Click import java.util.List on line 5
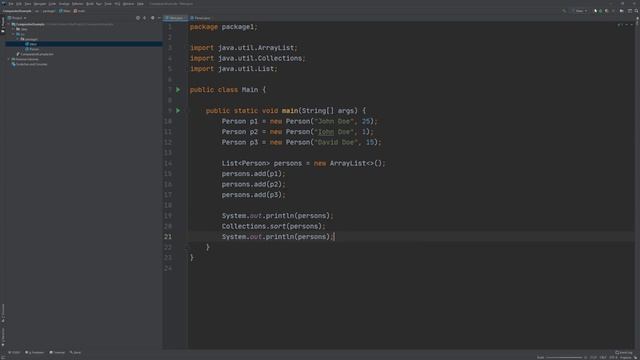This screenshot has width=640, height=360. [234, 69]
